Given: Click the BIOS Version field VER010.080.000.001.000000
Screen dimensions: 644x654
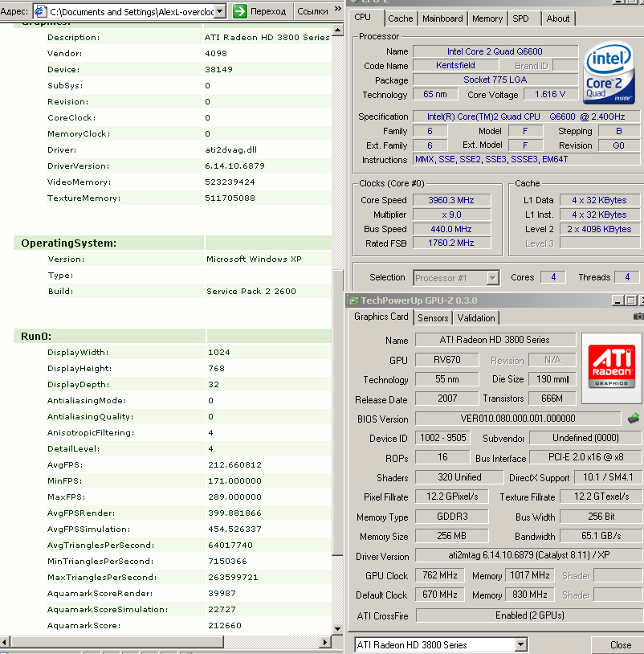Looking at the screenshot, I should pos(518,419).
